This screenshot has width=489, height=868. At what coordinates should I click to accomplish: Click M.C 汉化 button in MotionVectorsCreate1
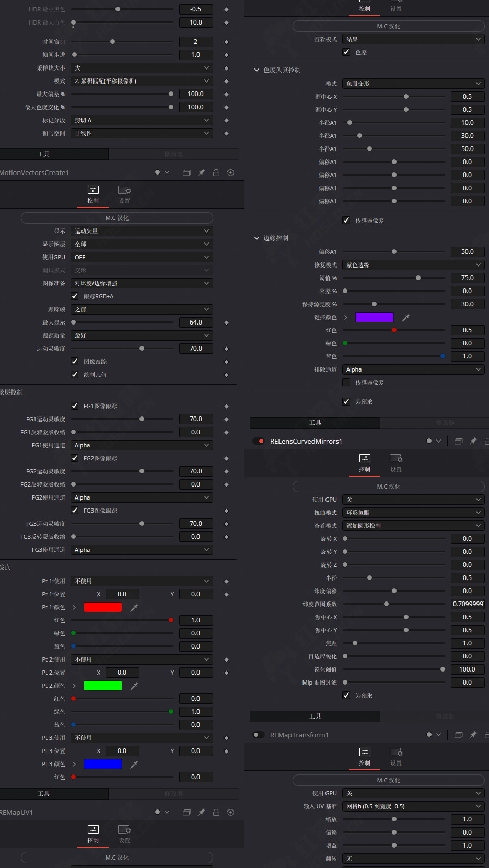tap(117, 218)
